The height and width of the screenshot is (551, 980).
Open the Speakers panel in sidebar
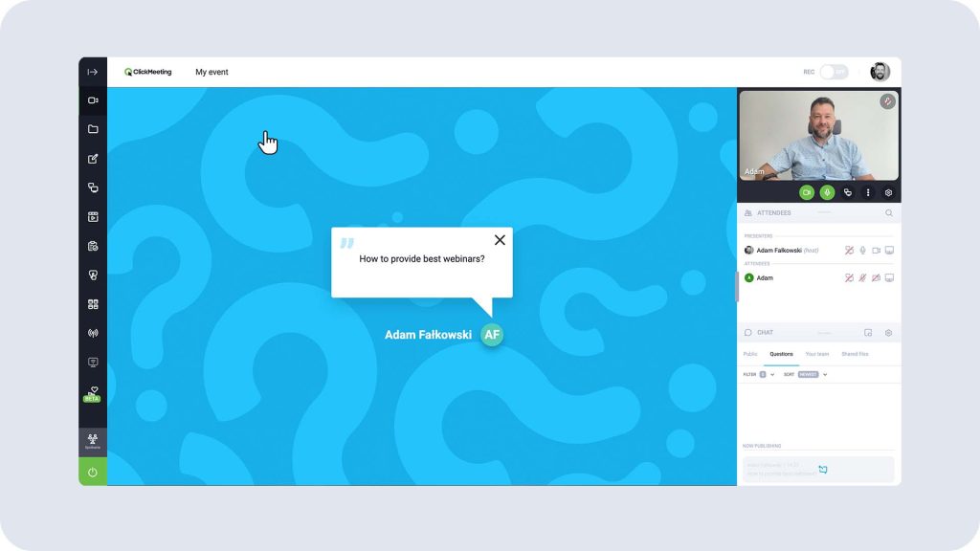[93, 442]
